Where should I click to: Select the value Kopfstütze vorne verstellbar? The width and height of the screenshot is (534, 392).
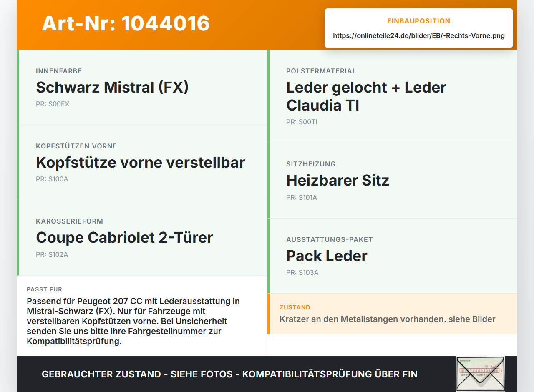coord(140,163)
